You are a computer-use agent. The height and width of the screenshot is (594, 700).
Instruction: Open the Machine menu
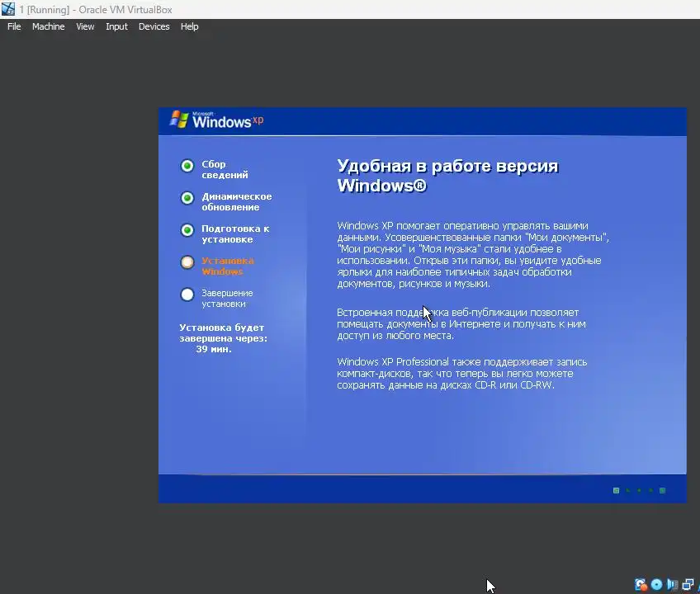pyautogui.click(x=48, y=26)
